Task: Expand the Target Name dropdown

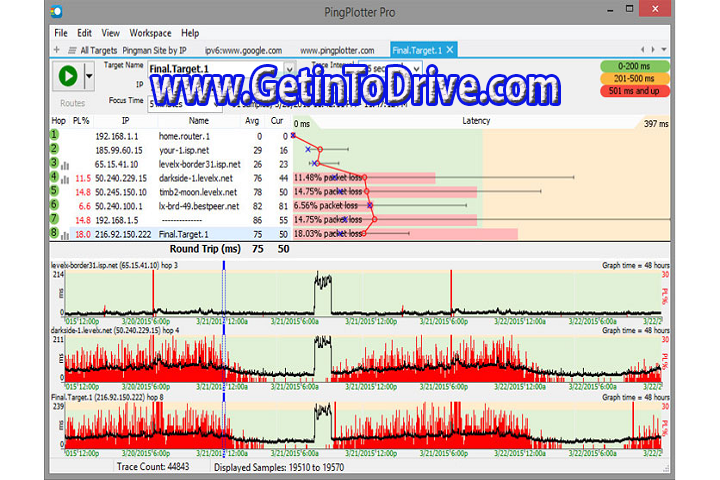Action: pyautogui.click(x=289, y=69)
